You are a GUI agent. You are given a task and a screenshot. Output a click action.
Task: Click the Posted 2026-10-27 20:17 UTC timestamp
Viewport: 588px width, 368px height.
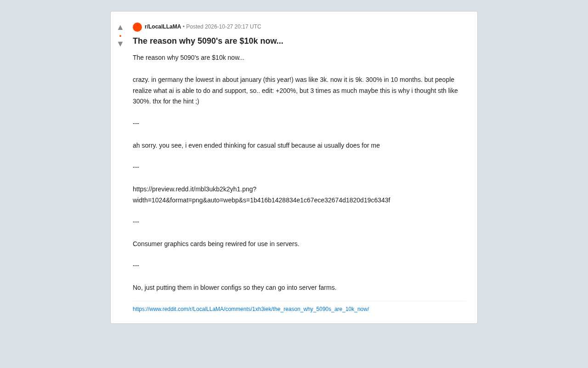(224, 27)
